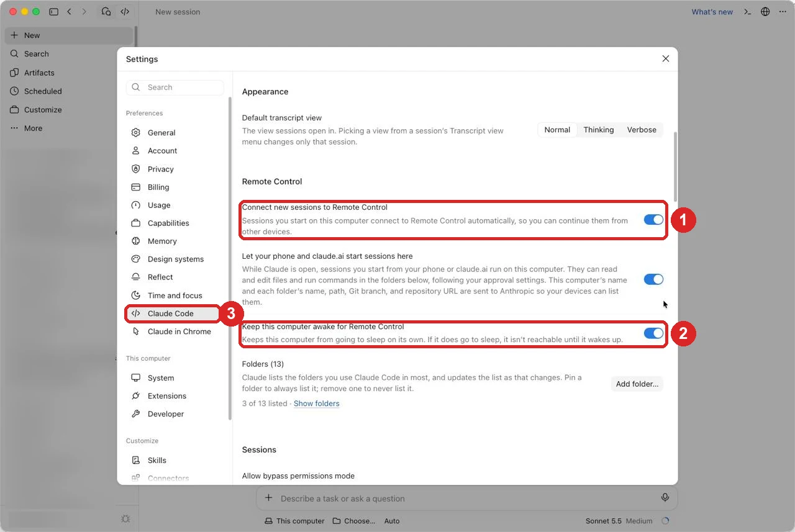Click the chat bubble icon beside the code icon
Viewport: 795px width, 532px height.
click(x=106, y=12)
